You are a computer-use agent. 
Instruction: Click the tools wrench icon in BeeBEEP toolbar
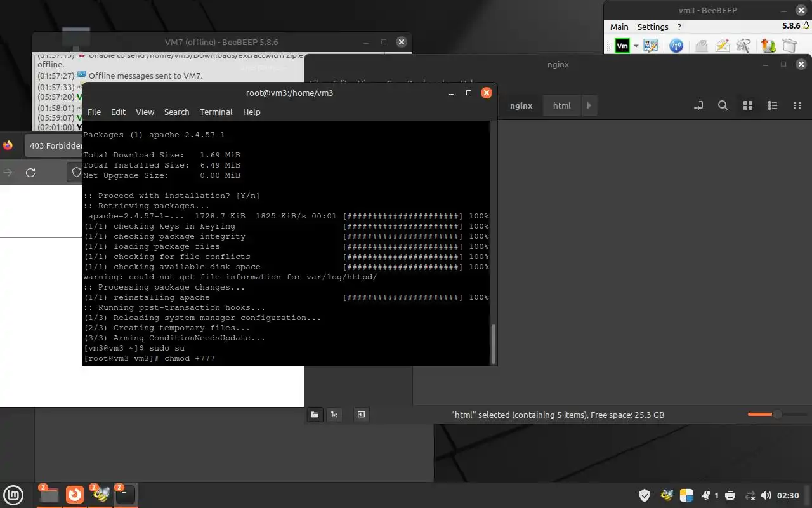(744, 46)
